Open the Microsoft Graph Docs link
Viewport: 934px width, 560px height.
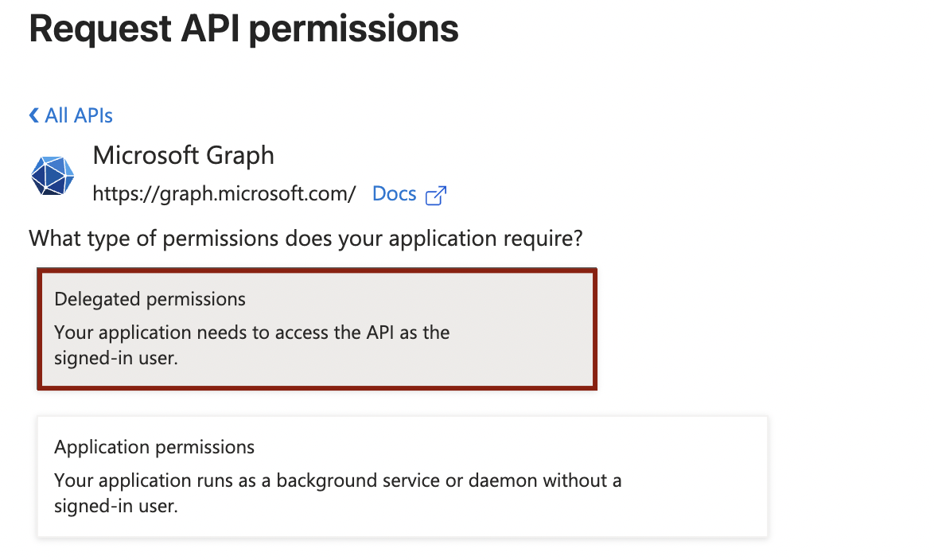394,194
